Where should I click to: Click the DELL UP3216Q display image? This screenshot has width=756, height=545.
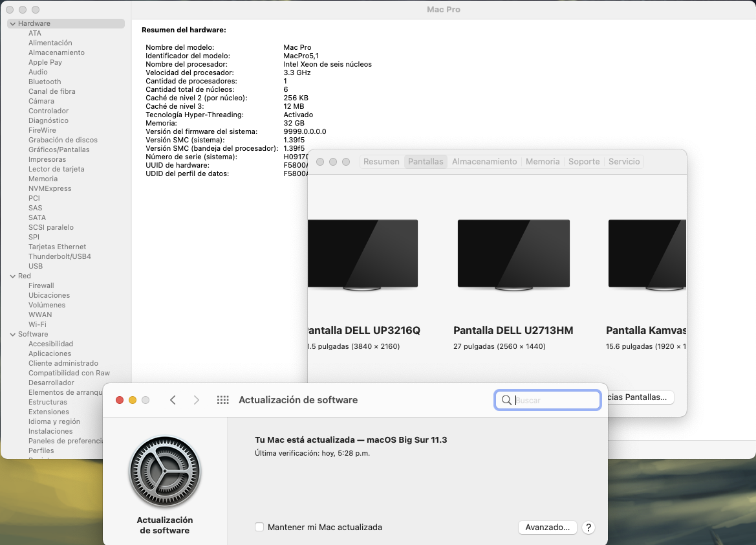tap(363, 255)
